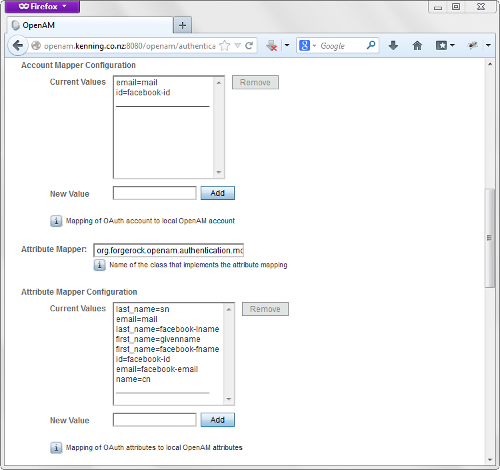The height and width of the screenshot is (470, 500).
Task: Go back with the browser back arrow
Action: point(18,45)
